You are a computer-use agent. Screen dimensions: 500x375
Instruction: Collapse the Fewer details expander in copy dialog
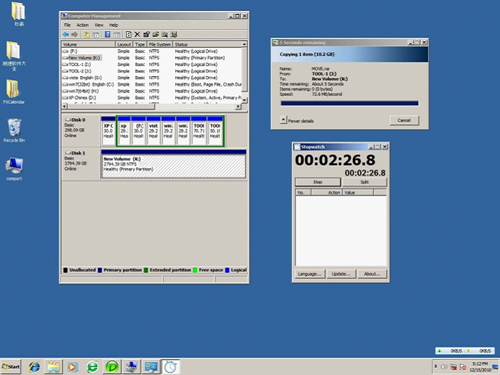coord(283,119)
